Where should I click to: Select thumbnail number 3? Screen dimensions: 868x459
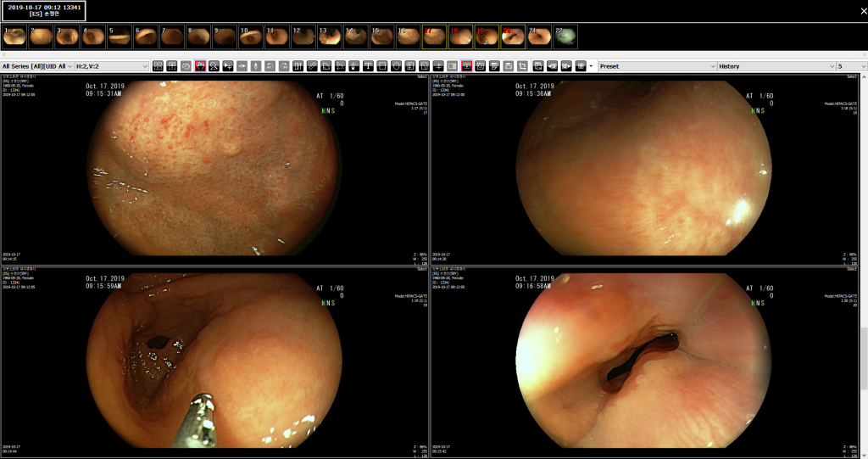[67, 36]
